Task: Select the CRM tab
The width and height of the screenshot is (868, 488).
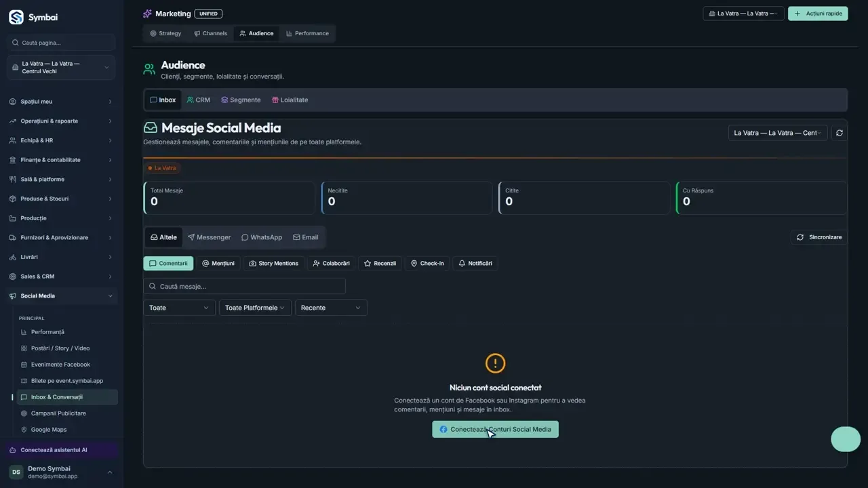Action: [x=199, y=100]
